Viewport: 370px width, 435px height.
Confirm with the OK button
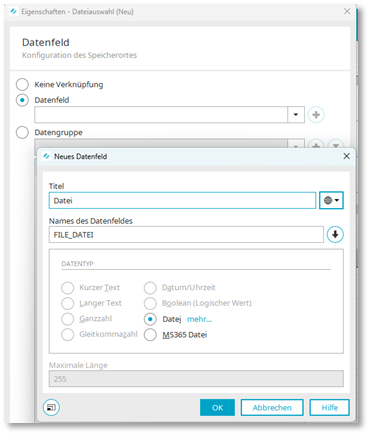[217, 407]
